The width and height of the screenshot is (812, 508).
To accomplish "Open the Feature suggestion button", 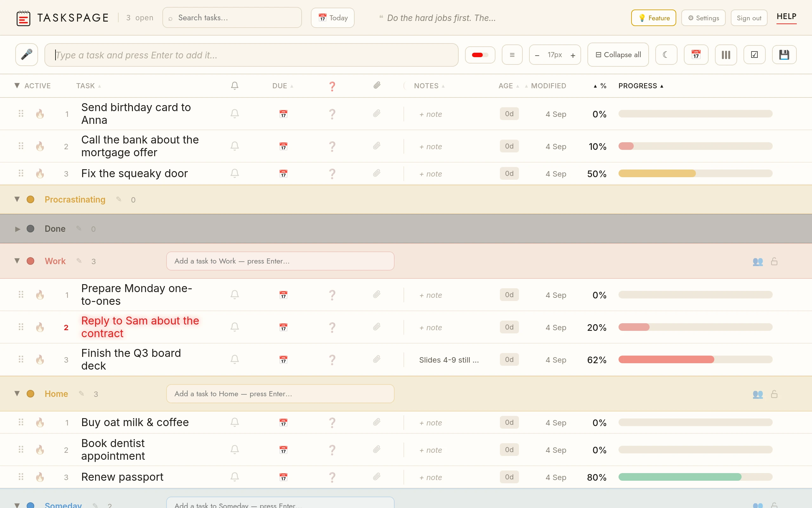I will (x=653, y=18).
